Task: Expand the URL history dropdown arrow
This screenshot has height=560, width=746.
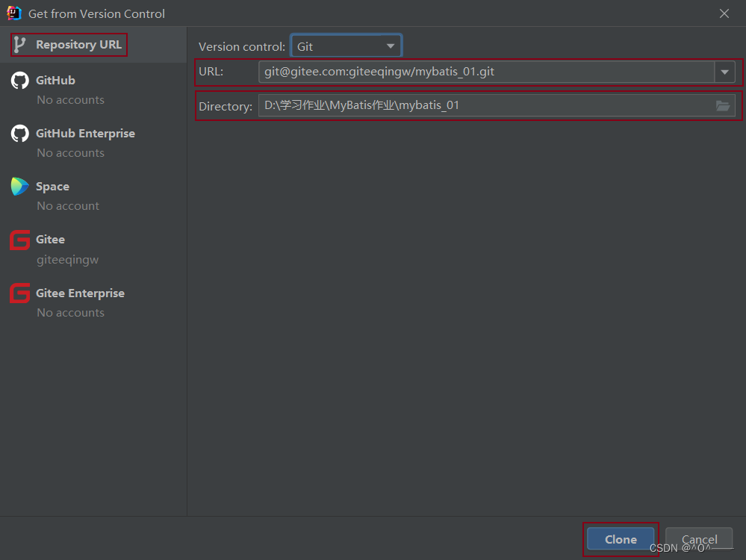Action: point(724,72)
